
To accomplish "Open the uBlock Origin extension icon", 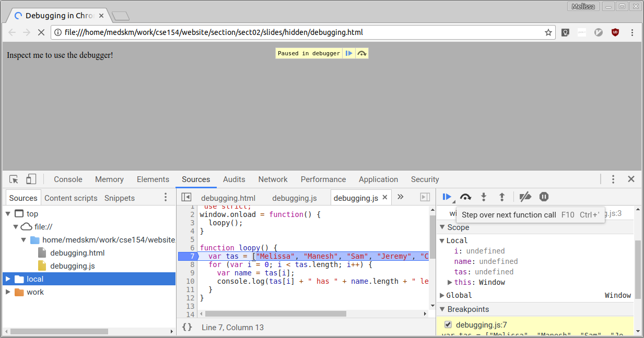I will [615, 32].
